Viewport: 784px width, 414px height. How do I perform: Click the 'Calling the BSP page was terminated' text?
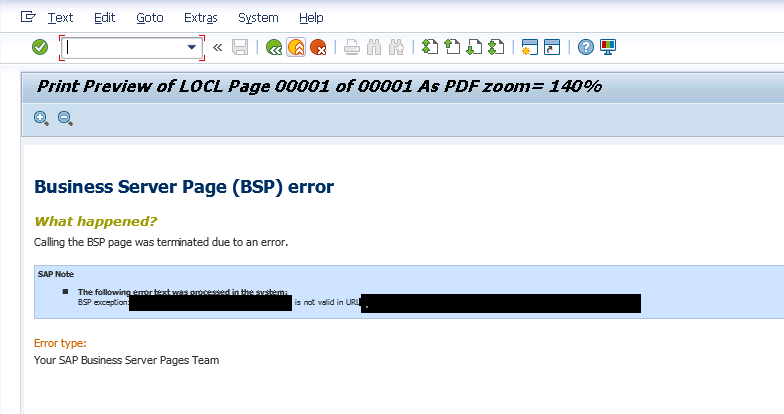(161, 242)
